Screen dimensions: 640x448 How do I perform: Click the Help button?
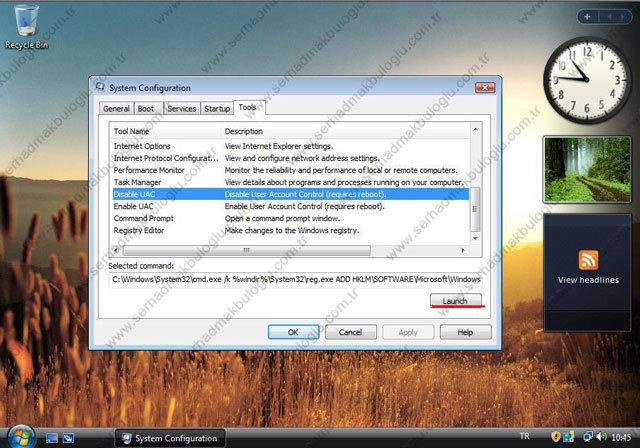pos(465,332)
